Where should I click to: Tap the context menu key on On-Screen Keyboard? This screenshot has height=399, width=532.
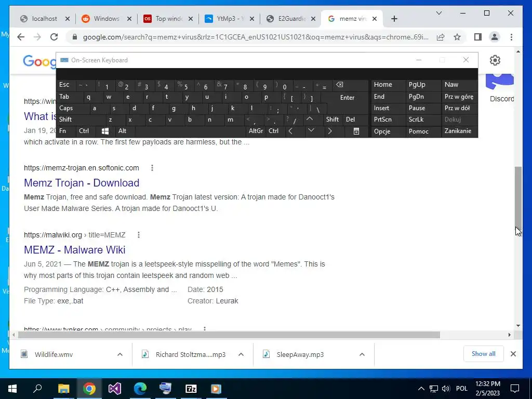356,131
